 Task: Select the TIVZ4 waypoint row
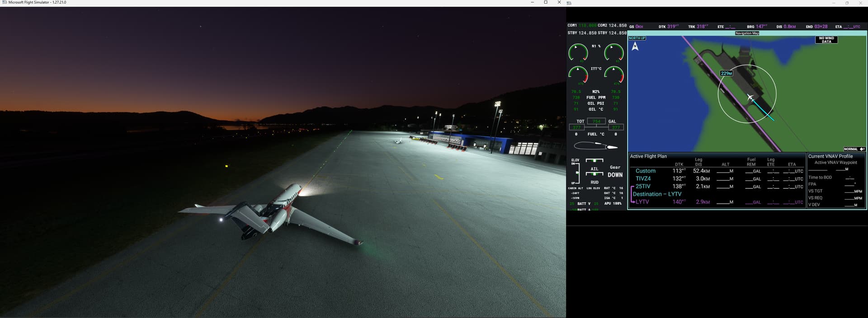[643, 179]
